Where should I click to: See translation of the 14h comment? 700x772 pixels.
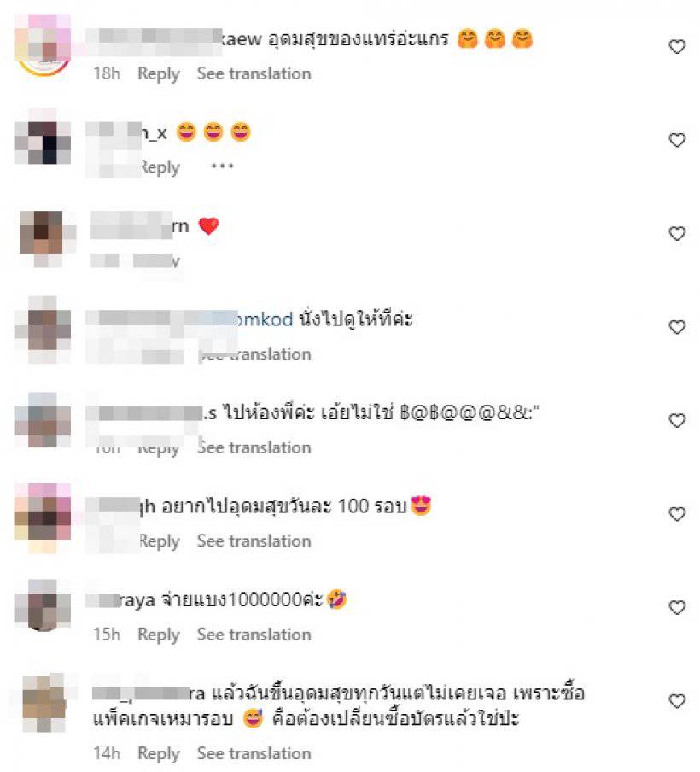tap(254, 754)
